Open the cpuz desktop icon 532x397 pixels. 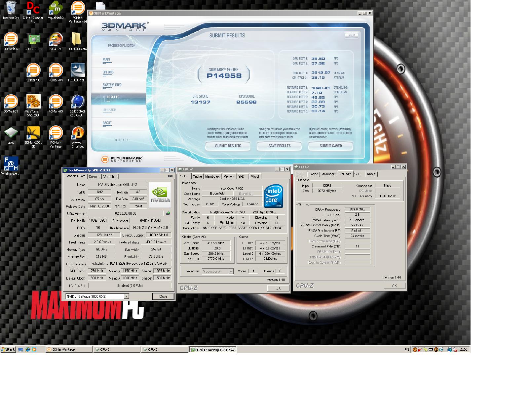tap(11, 135)
